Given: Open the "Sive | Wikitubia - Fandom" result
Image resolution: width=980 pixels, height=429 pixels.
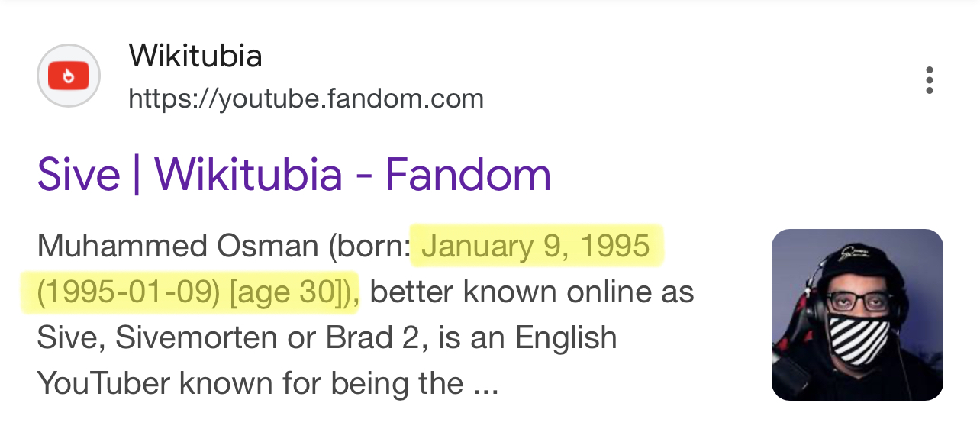Looking at the screenshot, I should [x=294, y=174].
